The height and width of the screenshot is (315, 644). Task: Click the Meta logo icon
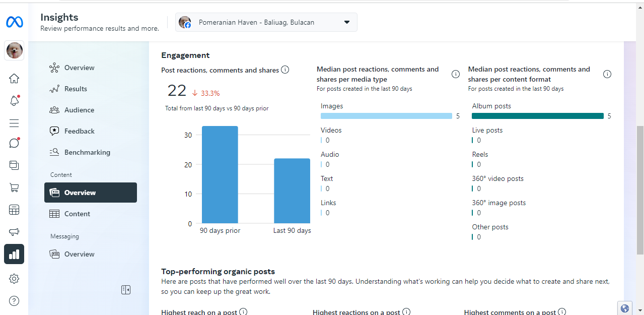pos(14,22)
